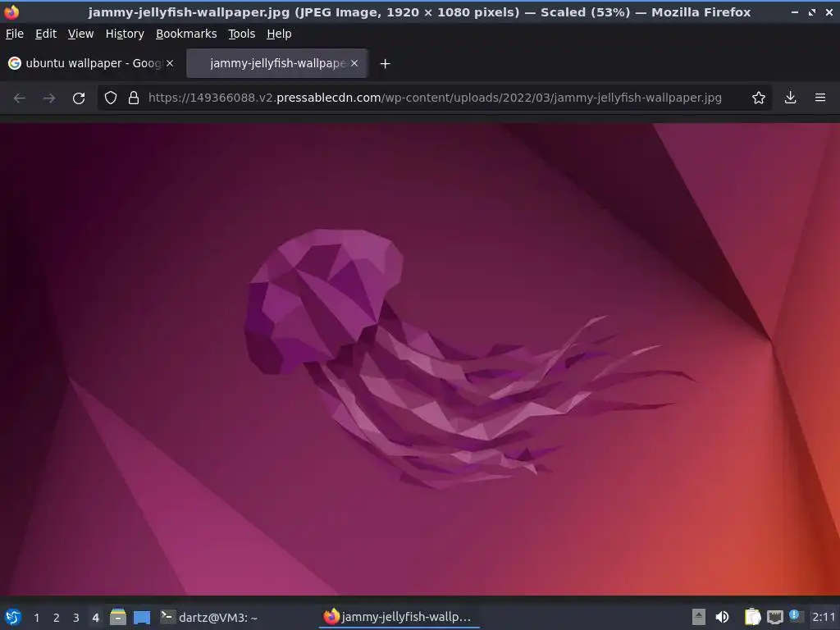Open Firefox hamburger application menu
840x630 pixels.
pyautogui.click(x=820, y=98)
